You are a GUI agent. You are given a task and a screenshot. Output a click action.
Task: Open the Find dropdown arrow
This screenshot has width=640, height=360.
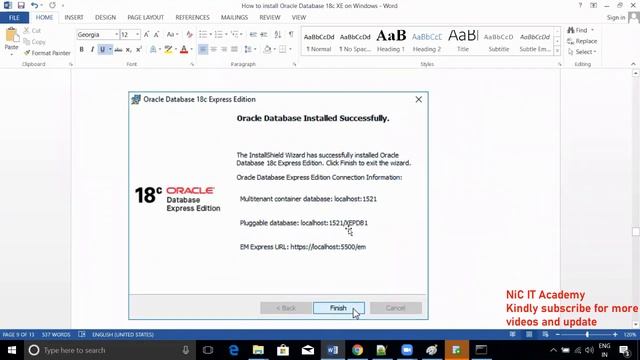pyautogui.click(x=592, y=31)
